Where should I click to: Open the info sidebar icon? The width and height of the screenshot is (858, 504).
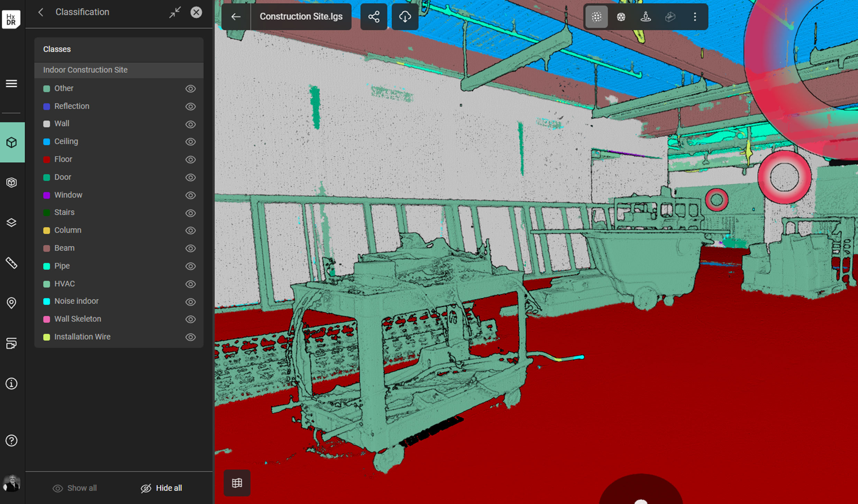11,384
